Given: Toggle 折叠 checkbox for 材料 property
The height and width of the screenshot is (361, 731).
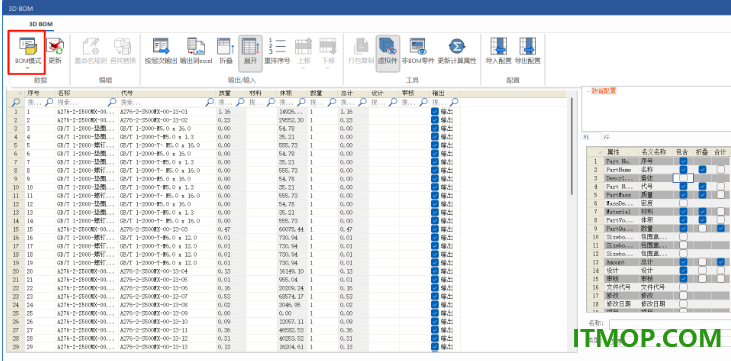Looking at the screenshot, I should tap(702, 212).
